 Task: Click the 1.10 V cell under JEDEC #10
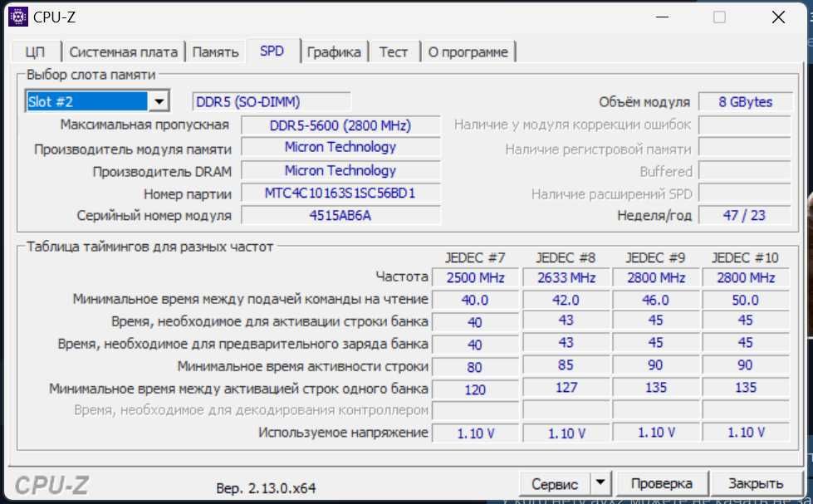(746, 432)
